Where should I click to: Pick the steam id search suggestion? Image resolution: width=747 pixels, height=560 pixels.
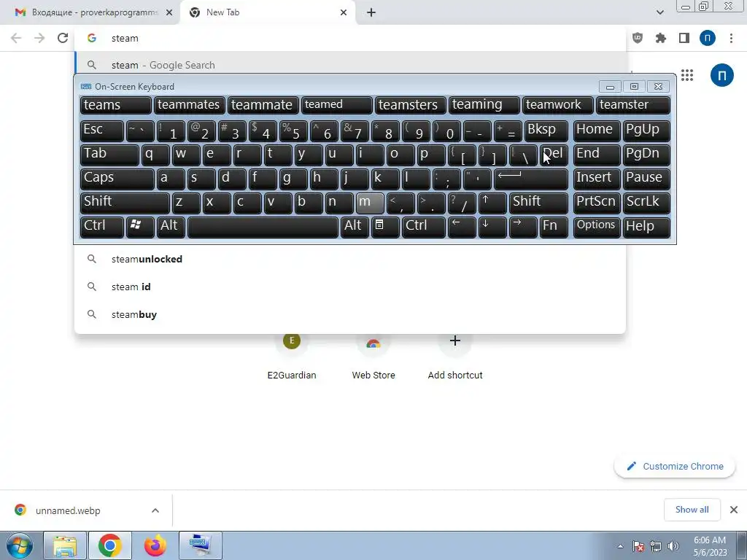coord(350,287)
